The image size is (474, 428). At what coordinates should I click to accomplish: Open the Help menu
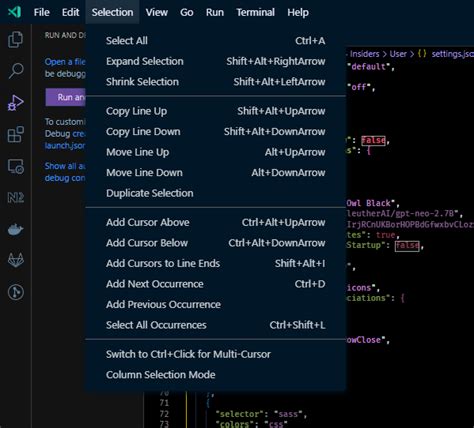pos(298,12)
